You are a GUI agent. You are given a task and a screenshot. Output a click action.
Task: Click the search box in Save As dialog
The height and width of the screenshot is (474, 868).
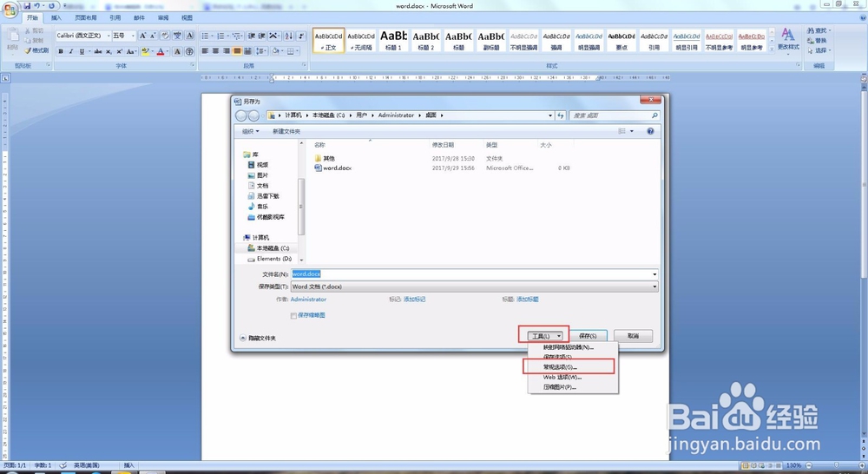(x=615, y=115)
